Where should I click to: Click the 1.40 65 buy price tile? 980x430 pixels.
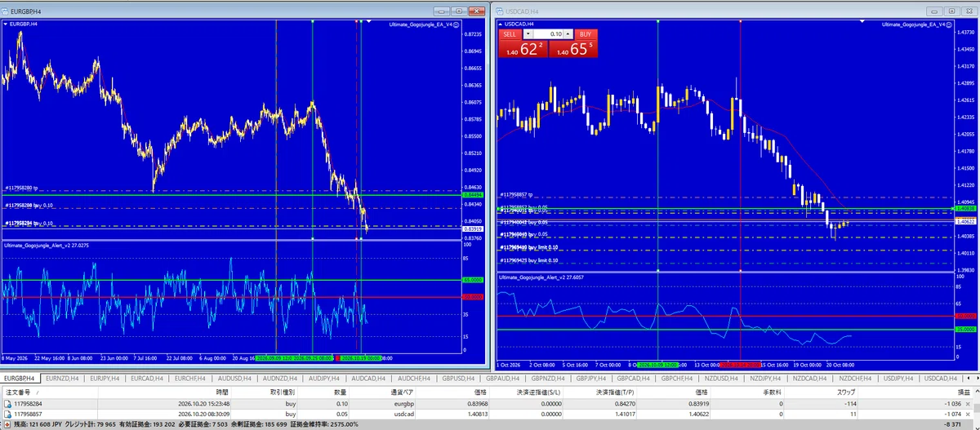572,49
